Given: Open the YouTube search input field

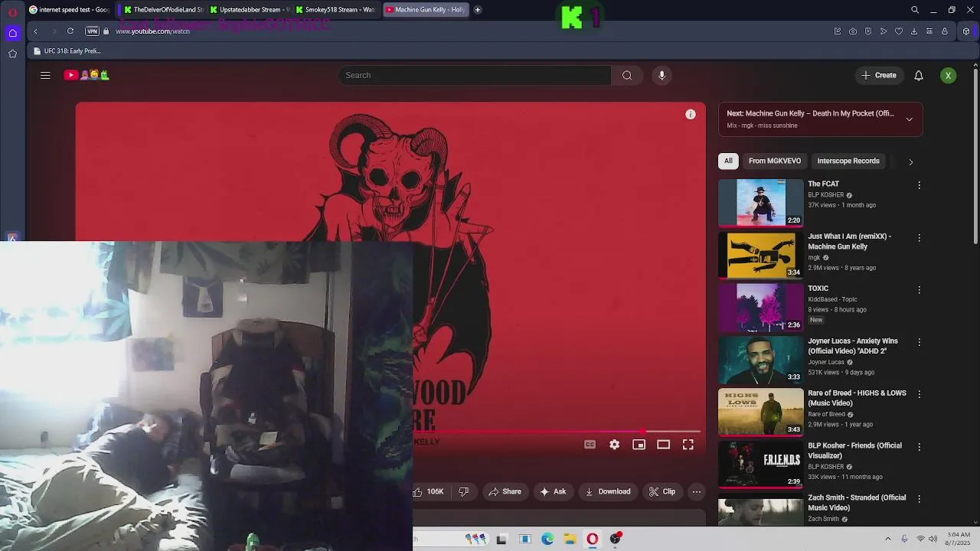Looking at the screenshot, I should (475, 75).
